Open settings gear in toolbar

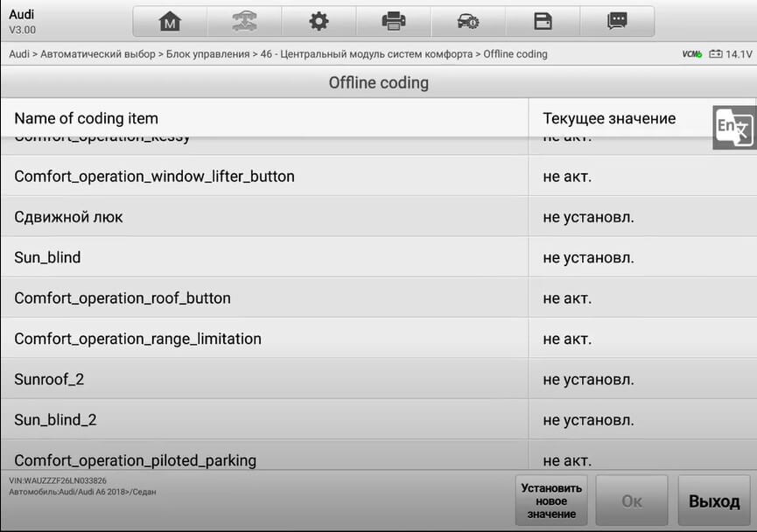pyautogui.click(x=319, y=22)
